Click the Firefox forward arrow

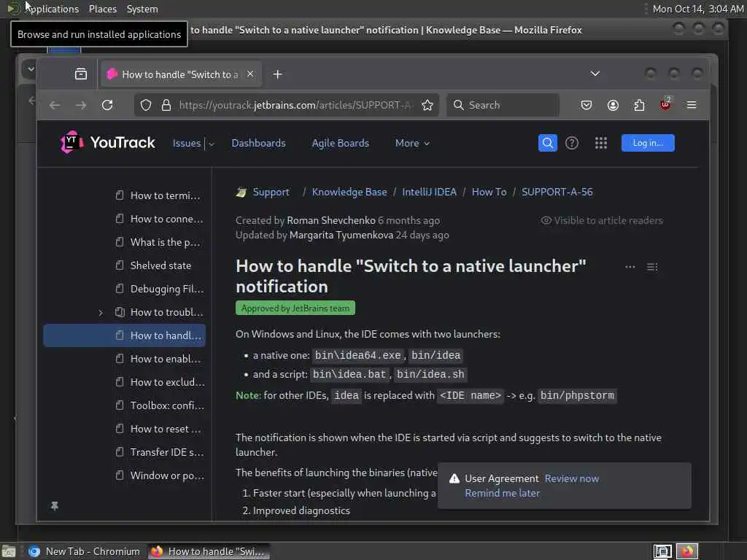tap(81, 105)
